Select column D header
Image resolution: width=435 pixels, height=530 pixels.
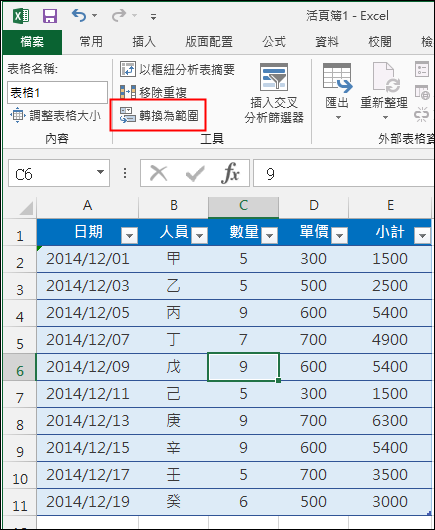coord(314,206)
